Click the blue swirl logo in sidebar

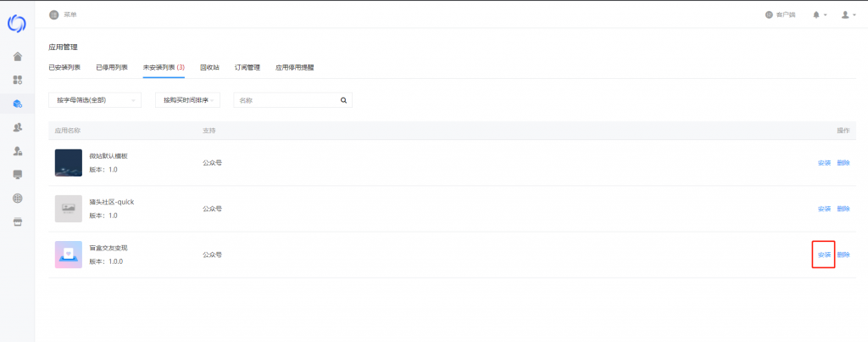[17, 25]
